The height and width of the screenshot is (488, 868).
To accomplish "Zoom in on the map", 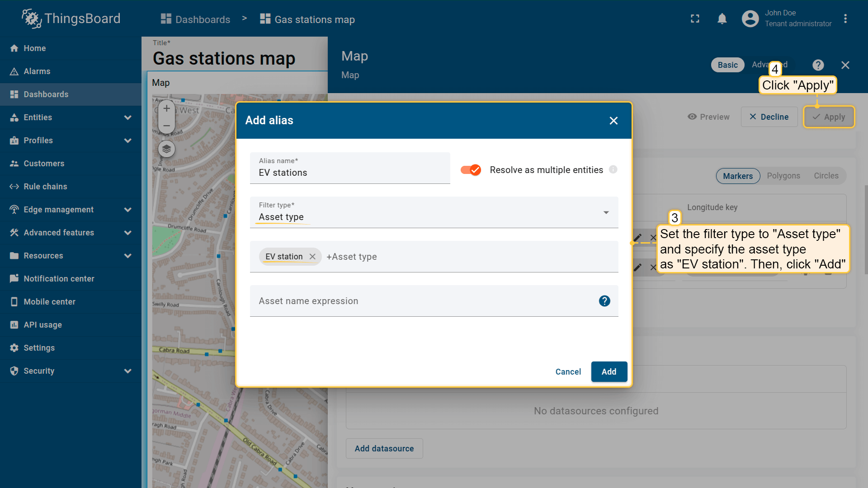I will point(166,108).
